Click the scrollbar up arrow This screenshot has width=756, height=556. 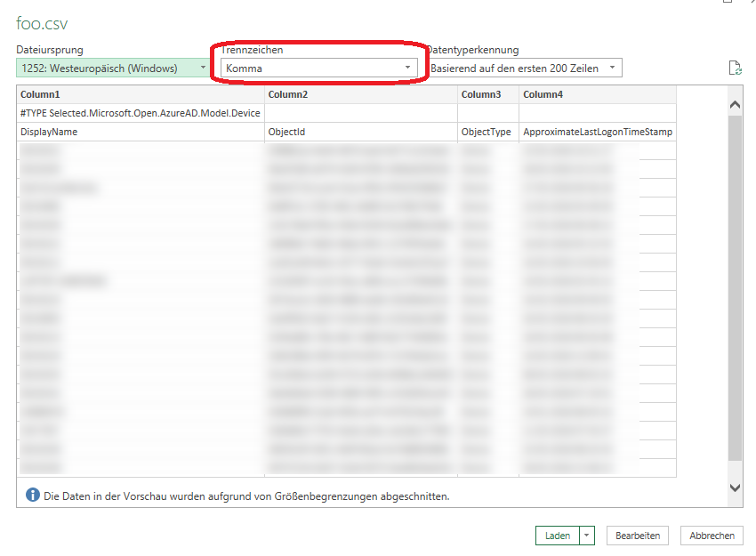pyautogui.click(x=735, y=105)
